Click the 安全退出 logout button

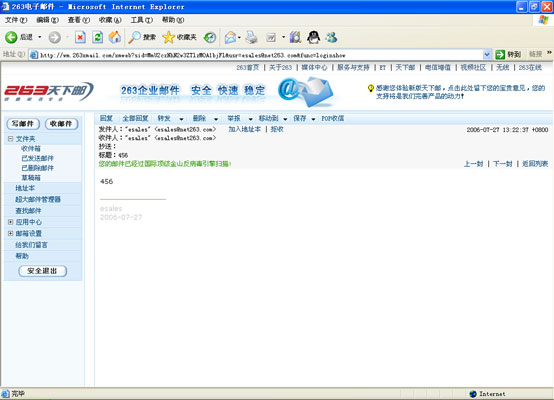pyautogui.click(x=42, y=271)
